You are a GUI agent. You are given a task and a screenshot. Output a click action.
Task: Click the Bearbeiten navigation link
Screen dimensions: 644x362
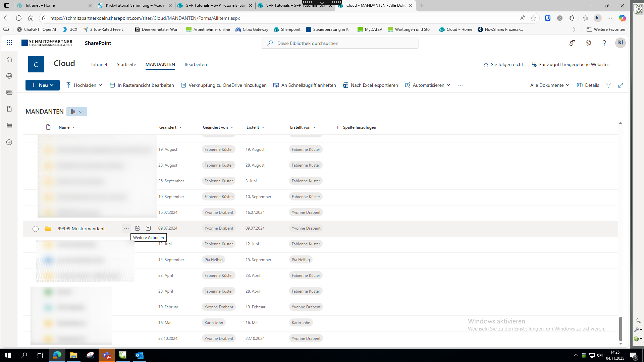click(196, 64)
